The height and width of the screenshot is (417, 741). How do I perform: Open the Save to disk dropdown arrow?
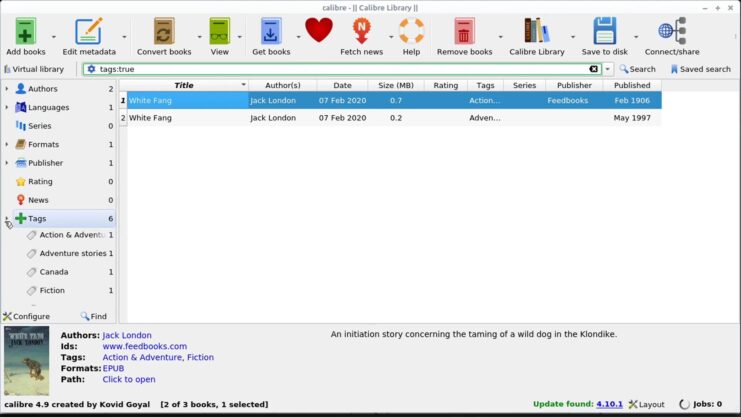[636, 37]
